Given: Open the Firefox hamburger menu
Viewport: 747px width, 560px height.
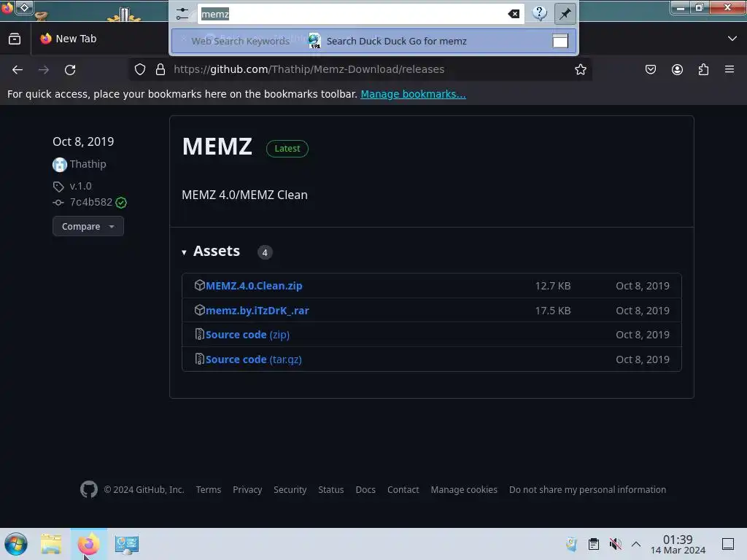Looking at the screenshot, I should [729, 69].
